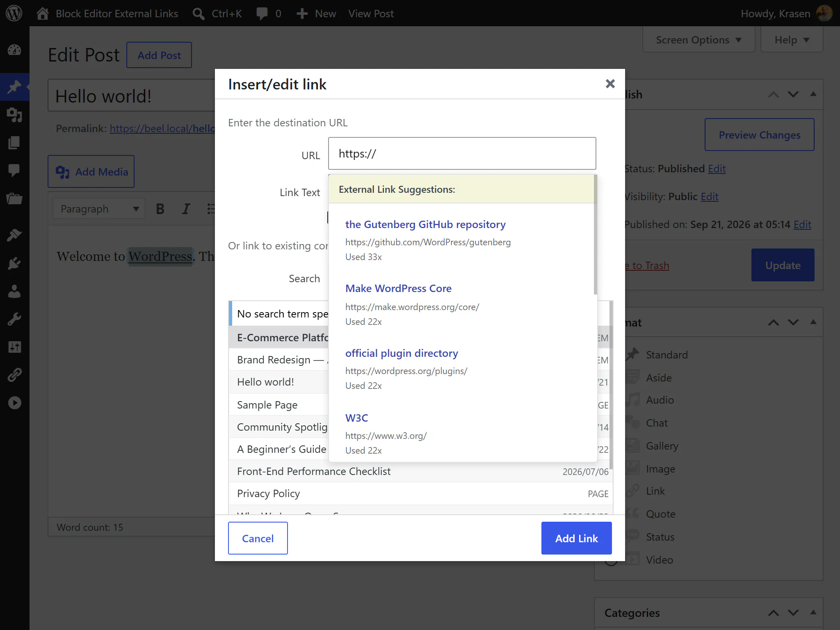Toggle the Categories panel triangle

(x=813, y=613)
